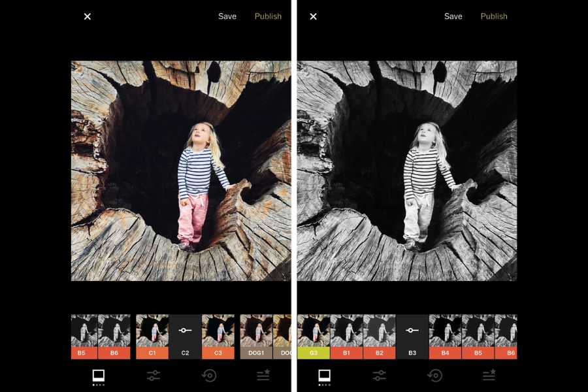Save the color photo edit
Image resolution: width=588 pixels, height=392 pixels.
[x=227, y=16]
